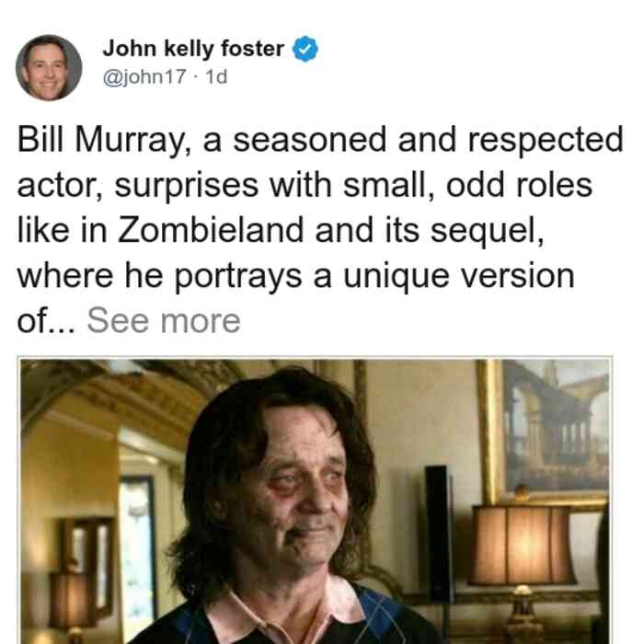Click the word 'Zombieland' in the post text

tap(211, 230)
